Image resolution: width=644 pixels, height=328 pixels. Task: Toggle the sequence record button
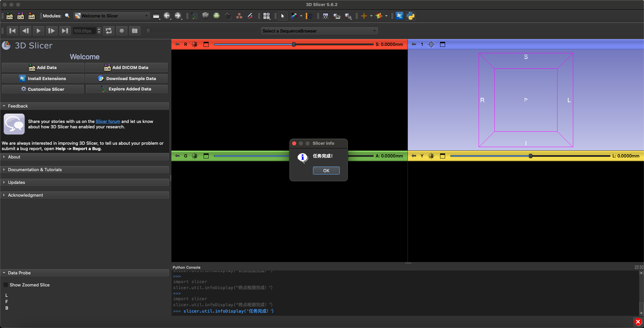tap(122, 31)
